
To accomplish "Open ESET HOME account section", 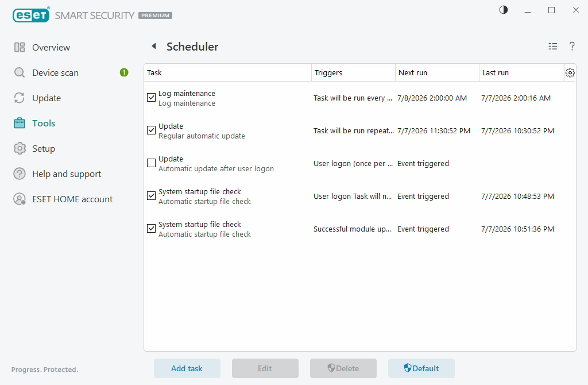I will coord(72,199).
